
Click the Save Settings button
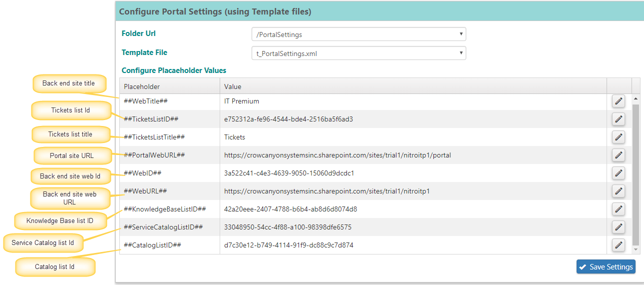tap(606, 266)
